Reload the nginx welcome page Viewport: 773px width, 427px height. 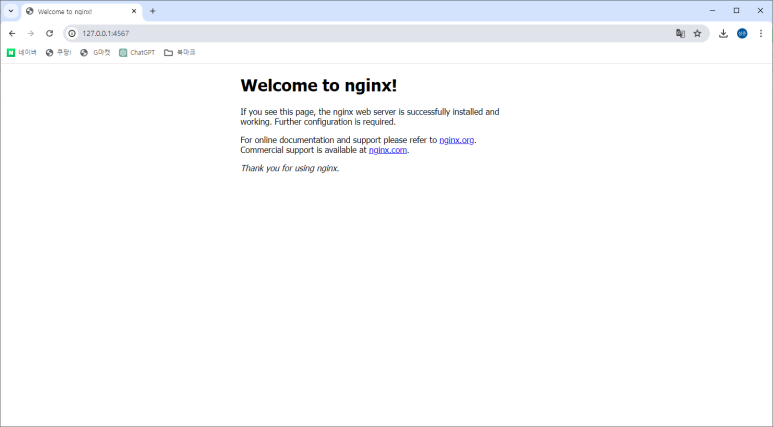click(x=49, y=34)
